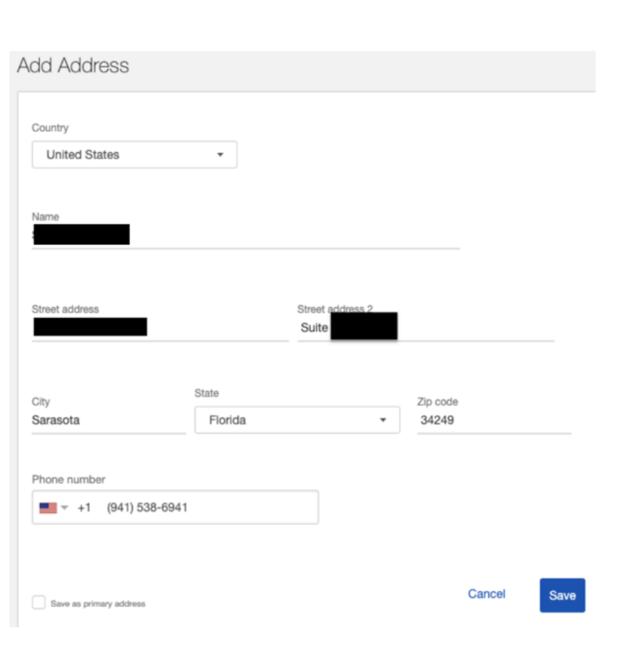Click the Country label above the dropdown
The image size is (625, 672).
50,128
